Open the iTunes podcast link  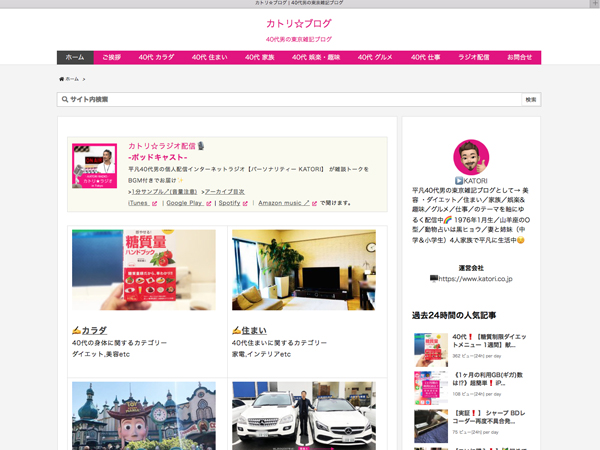138,203
